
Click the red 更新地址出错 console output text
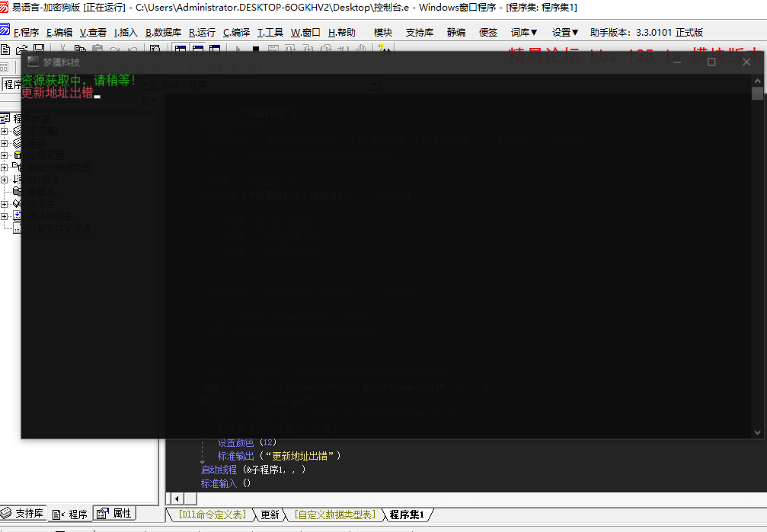(57, 92)
